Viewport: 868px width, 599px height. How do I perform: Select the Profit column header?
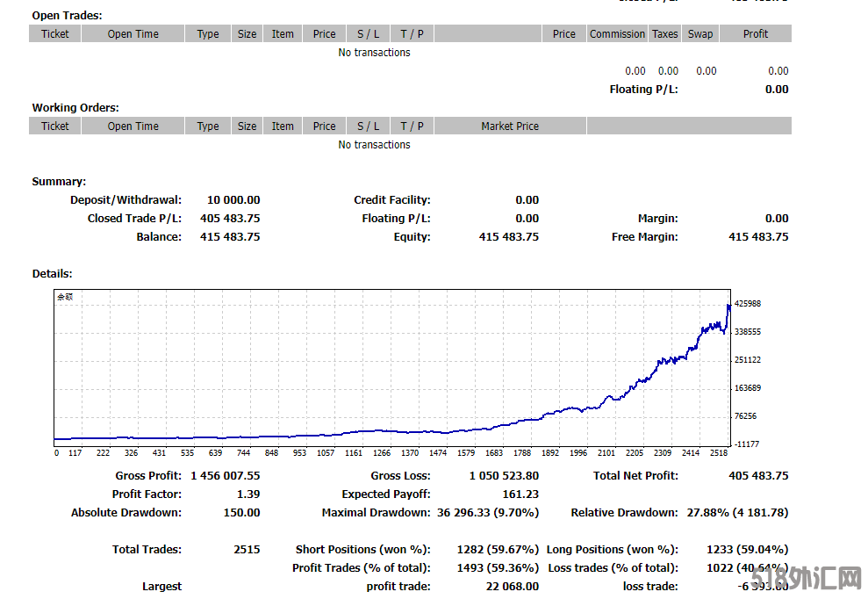(x=755, y=34)
